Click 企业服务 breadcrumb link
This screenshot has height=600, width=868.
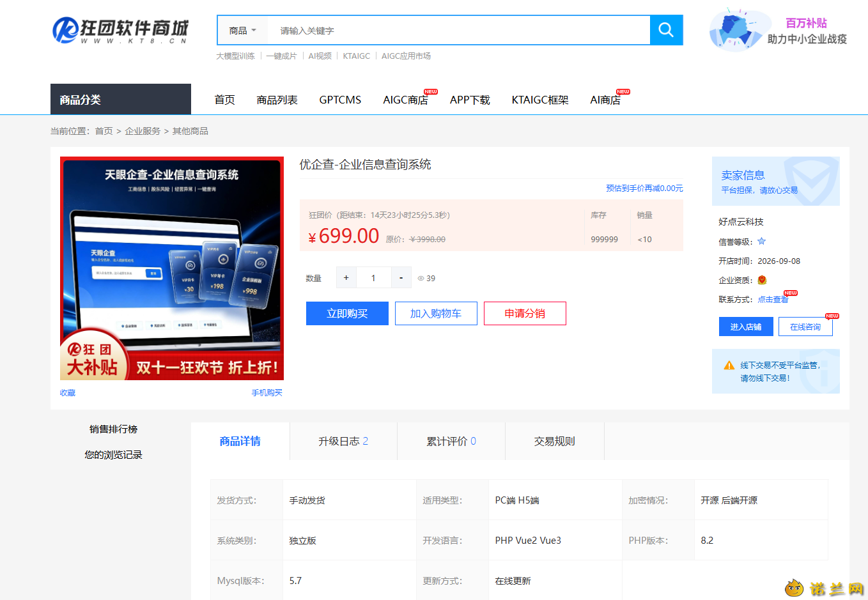[x=143, y=131]
